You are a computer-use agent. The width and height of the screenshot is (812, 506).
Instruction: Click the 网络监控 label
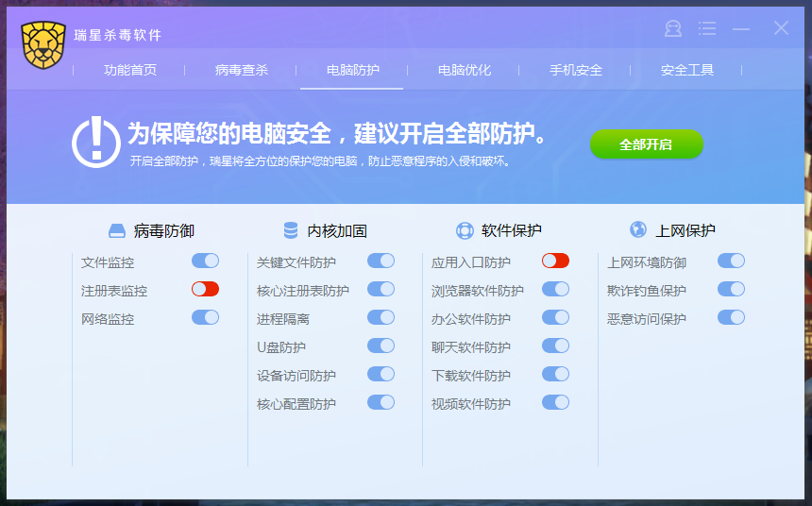(x=108, y=319)
